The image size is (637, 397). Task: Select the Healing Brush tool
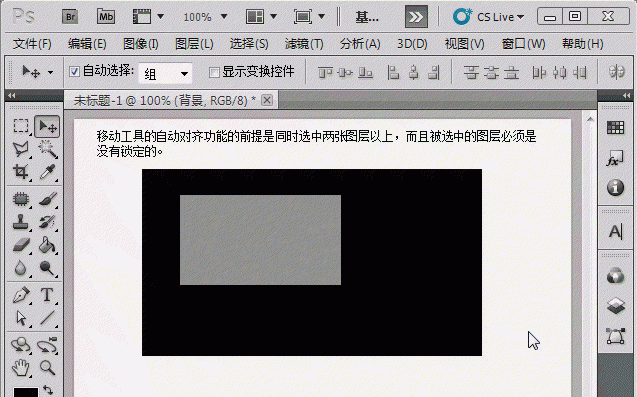pos(21,199)
